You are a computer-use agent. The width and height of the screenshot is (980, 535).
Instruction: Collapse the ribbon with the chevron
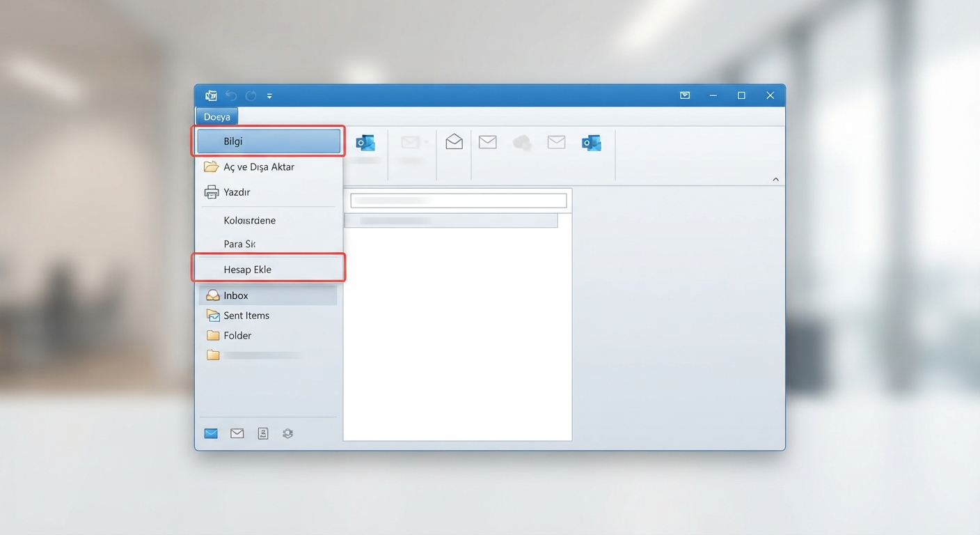pyautogui.click(x=775, y=180)
